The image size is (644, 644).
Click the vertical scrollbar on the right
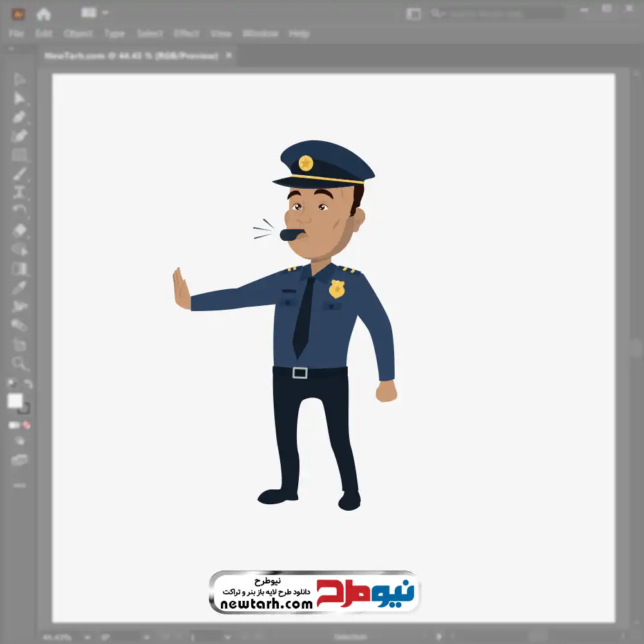click(x=637, y=348)
